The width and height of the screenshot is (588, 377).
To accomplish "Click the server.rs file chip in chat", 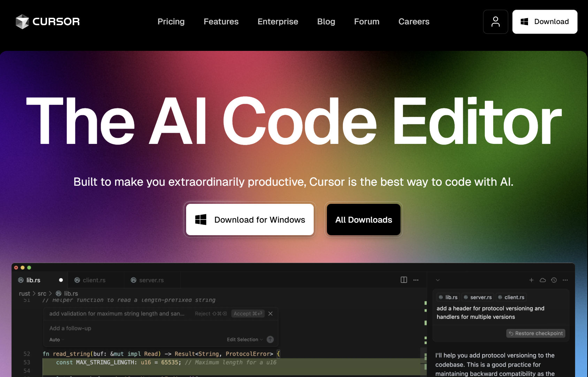I will coord(478,297).
